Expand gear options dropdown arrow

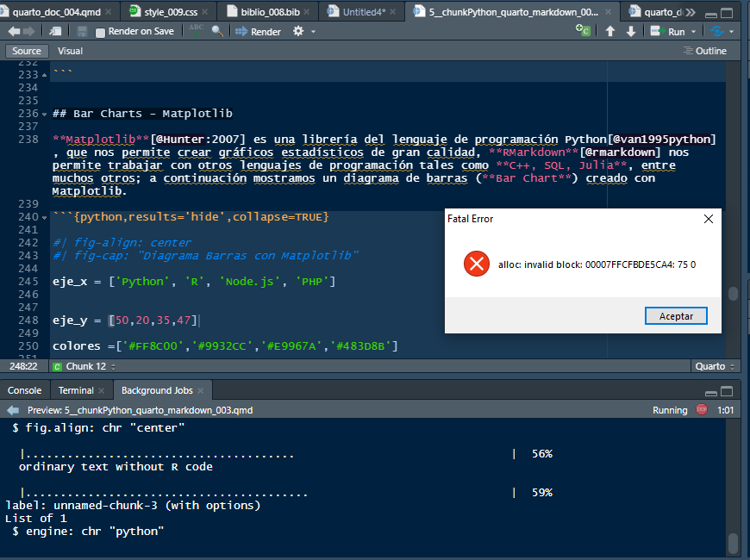[313, 32]
